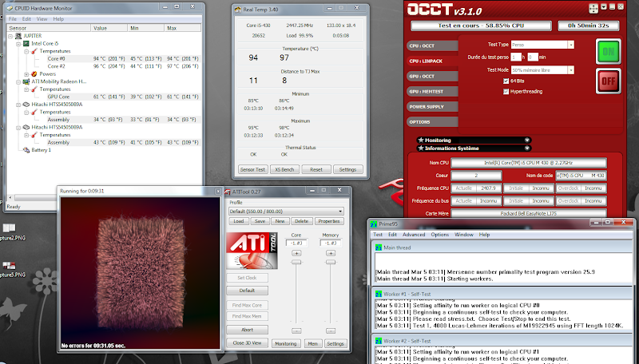
Task: Toggle the 64 Bits checkbox in OCCT
Action: tap(506, 81)
